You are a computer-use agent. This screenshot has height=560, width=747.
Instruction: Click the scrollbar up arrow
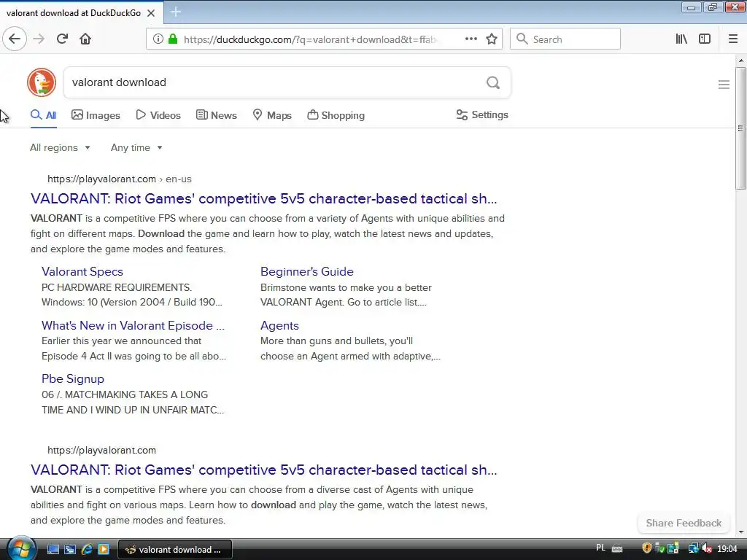click(741, 61)
